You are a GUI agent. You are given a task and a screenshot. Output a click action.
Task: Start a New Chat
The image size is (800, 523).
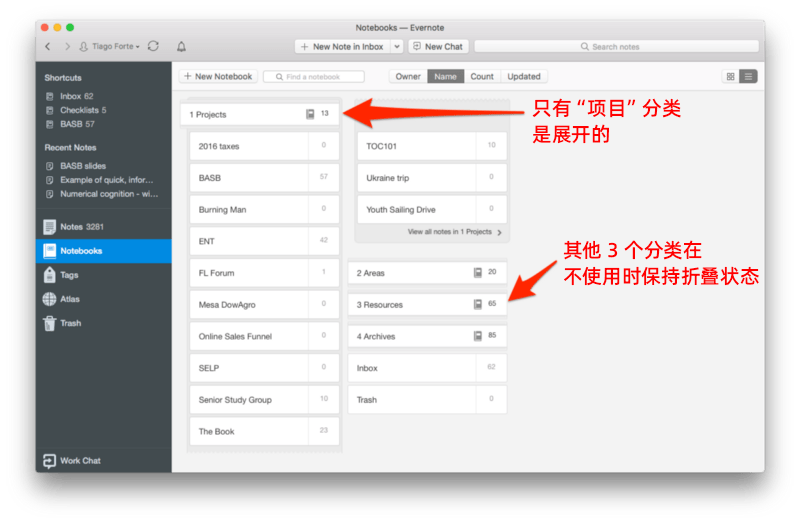click(438, 46)
